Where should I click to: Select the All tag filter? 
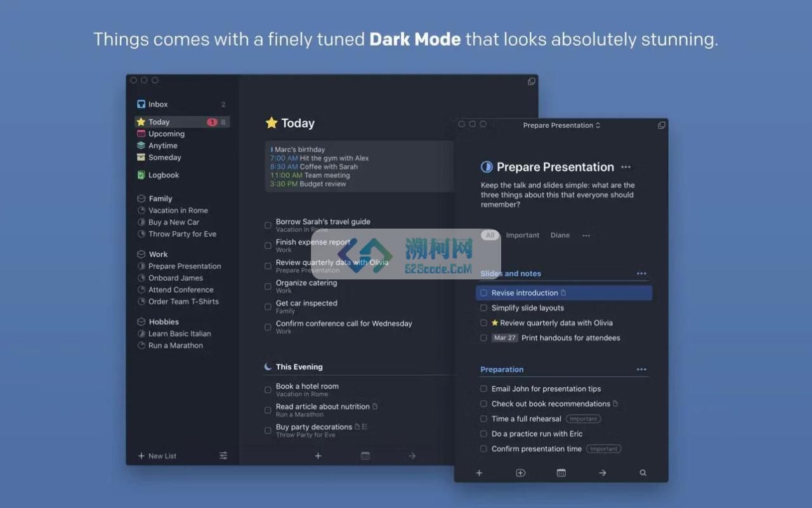pyautogui.click(x=489, y=235)
